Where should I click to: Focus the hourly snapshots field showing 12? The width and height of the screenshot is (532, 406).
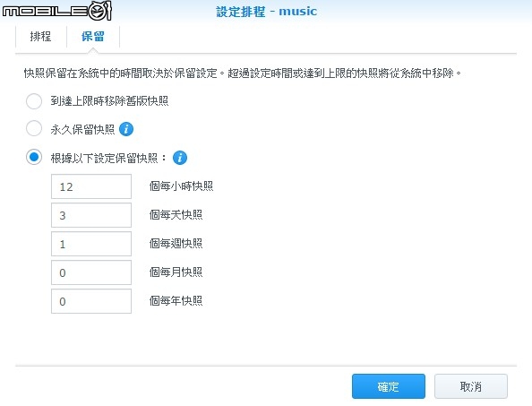click(91, 186)
